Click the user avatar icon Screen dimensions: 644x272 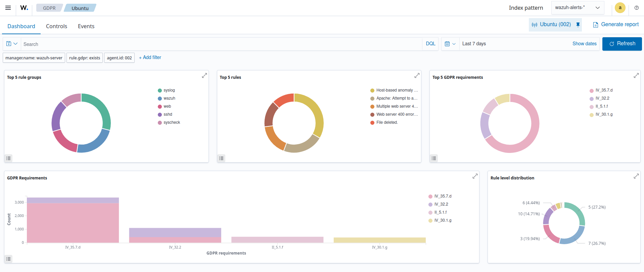click(x=620, y=8)
